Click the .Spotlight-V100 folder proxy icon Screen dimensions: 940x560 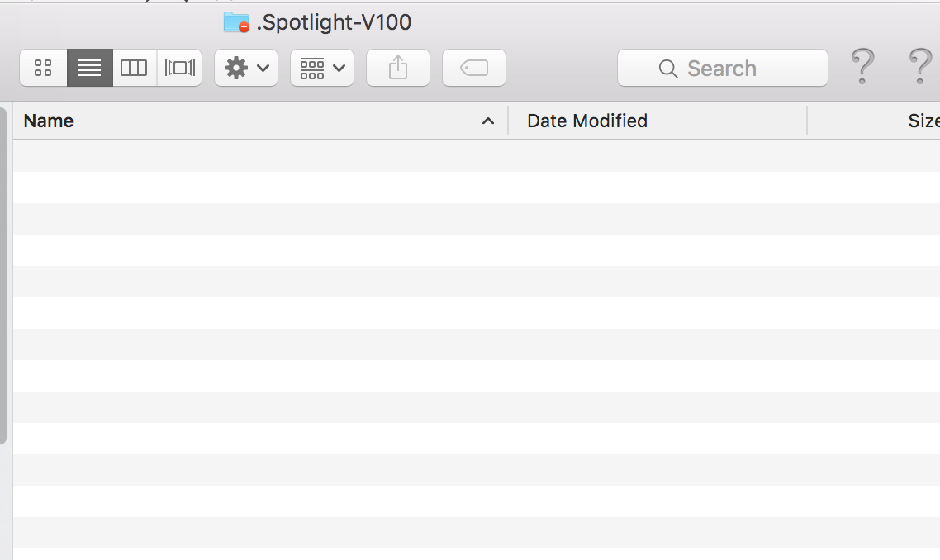tap(236, 22)
